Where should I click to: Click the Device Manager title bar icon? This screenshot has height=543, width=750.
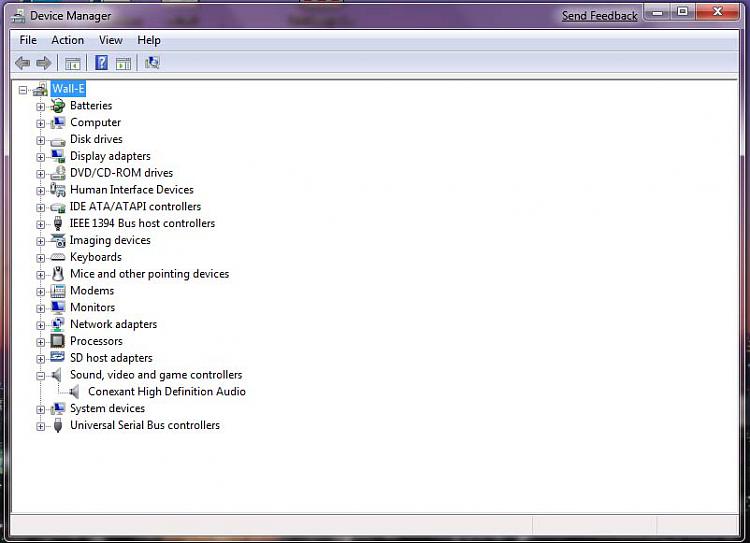(19, 16)
